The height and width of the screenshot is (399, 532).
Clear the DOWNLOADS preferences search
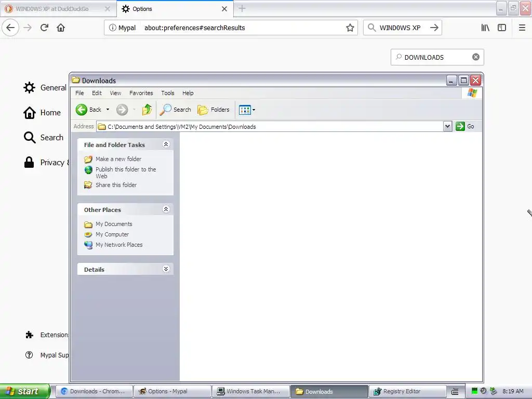pyautogui.click(x=476, y=57)
